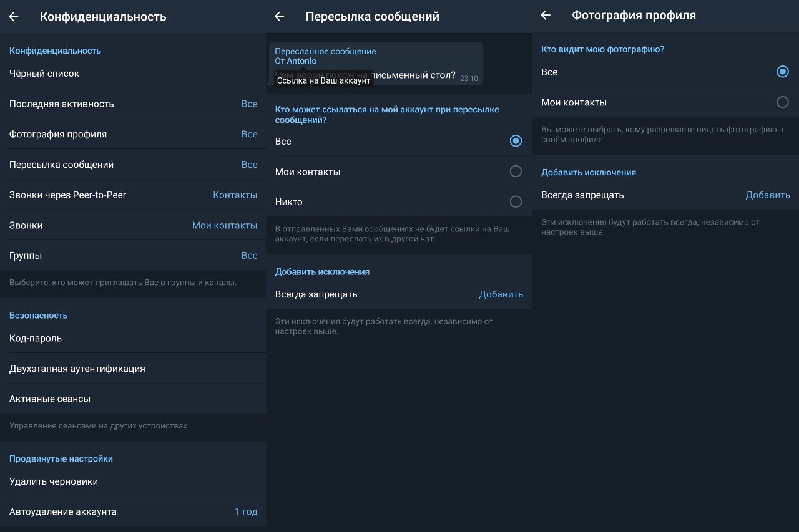Open Звонки через Peer-to-Peer setting
799x532 pixels.
point(132,195)
